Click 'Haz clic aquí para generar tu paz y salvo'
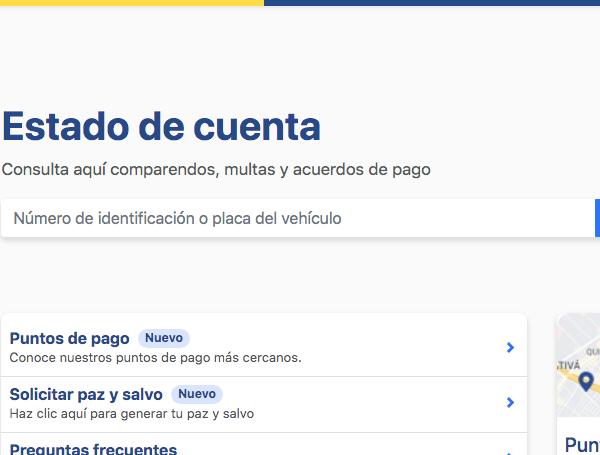The height and width of the screenshot is (455, 600). coord(132,413)
